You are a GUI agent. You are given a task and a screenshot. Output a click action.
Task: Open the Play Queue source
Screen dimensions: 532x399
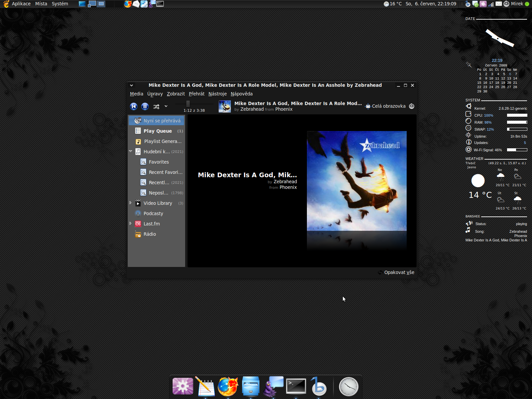157,131
